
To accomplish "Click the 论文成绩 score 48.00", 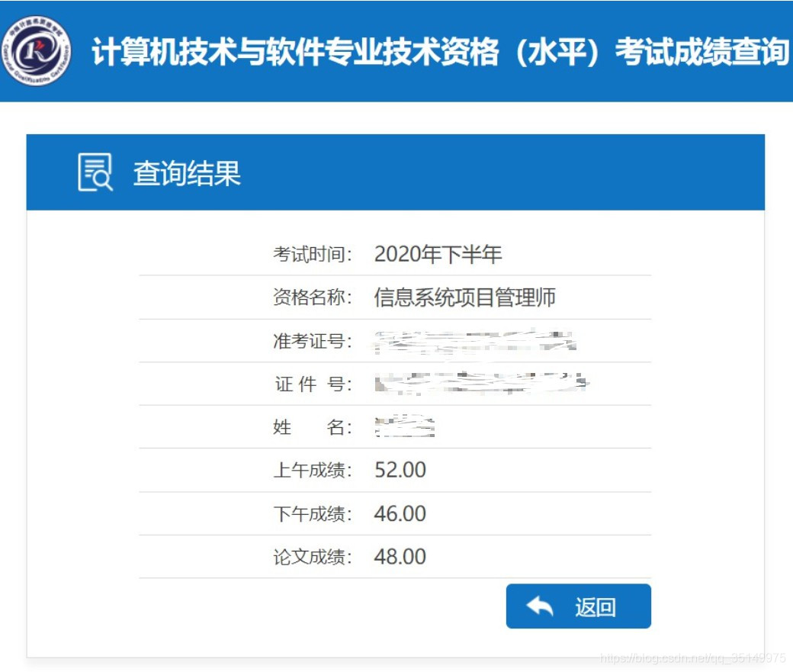I will [400, 557].
